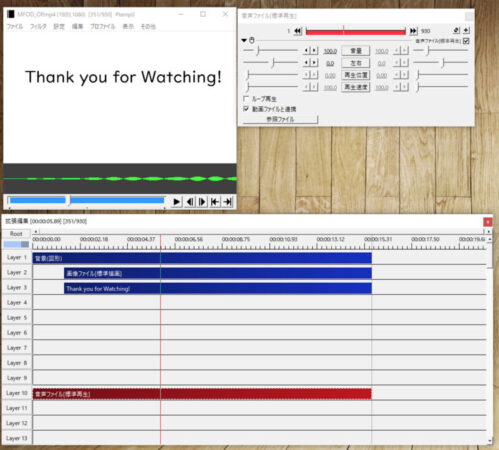Image resolution: width=499 pixels, height=450 pixels.
Task: Open the 設定 menu
Action: 59,26
